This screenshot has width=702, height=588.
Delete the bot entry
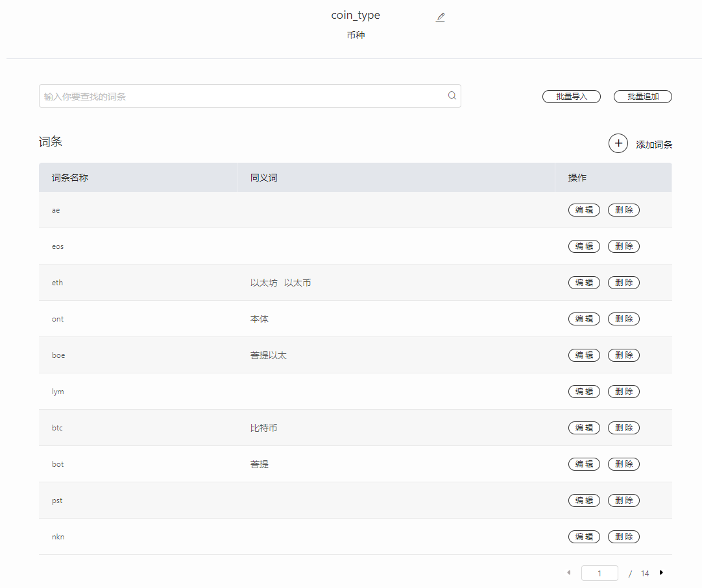pos(623,464)
